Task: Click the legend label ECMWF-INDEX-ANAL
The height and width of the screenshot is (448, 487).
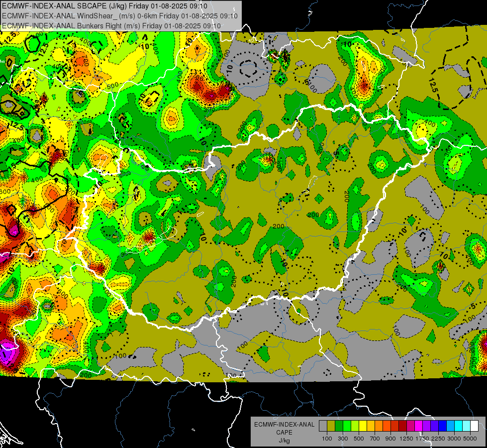Action: point(285,425)
